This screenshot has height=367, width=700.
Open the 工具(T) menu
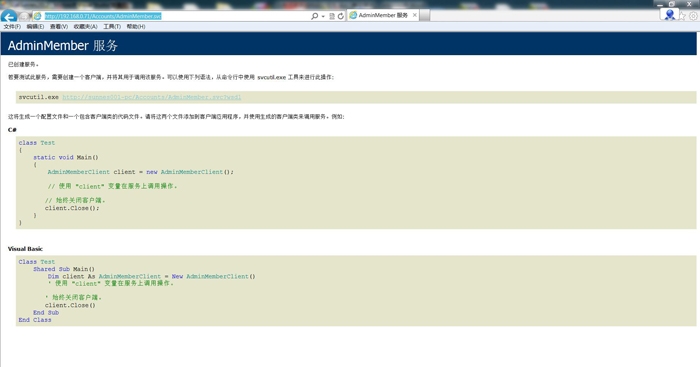(x=112, y=27)
